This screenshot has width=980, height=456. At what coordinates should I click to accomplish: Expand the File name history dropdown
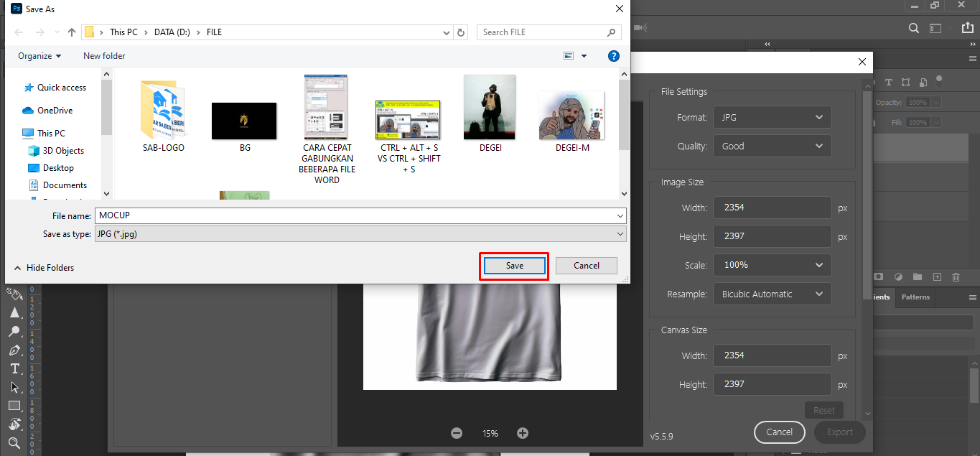pos(620,215)
